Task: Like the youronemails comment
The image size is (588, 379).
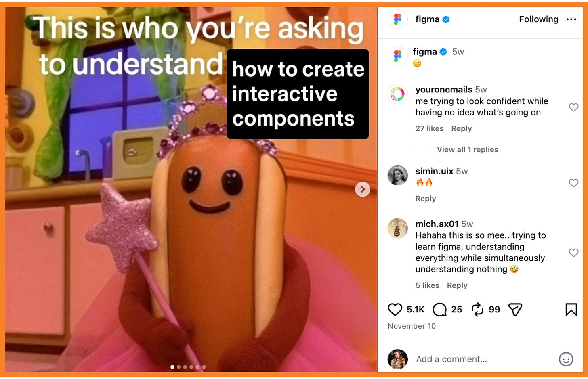Action: coord(573,107)
